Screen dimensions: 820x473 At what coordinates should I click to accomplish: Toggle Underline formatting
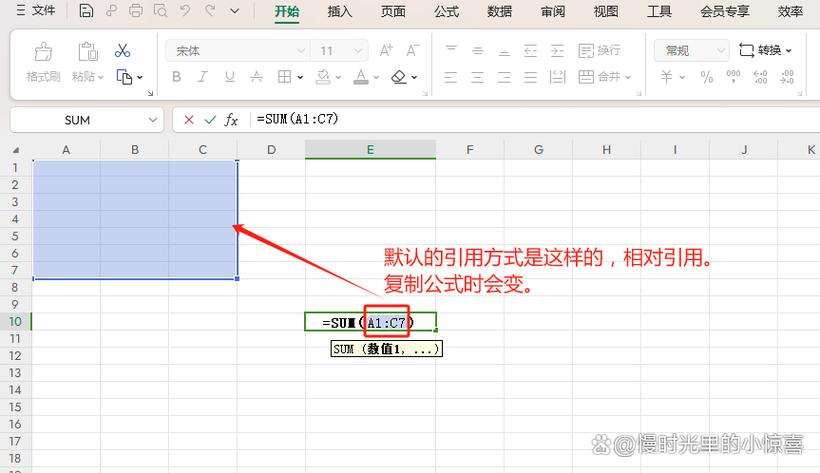[x=230, y=77]
